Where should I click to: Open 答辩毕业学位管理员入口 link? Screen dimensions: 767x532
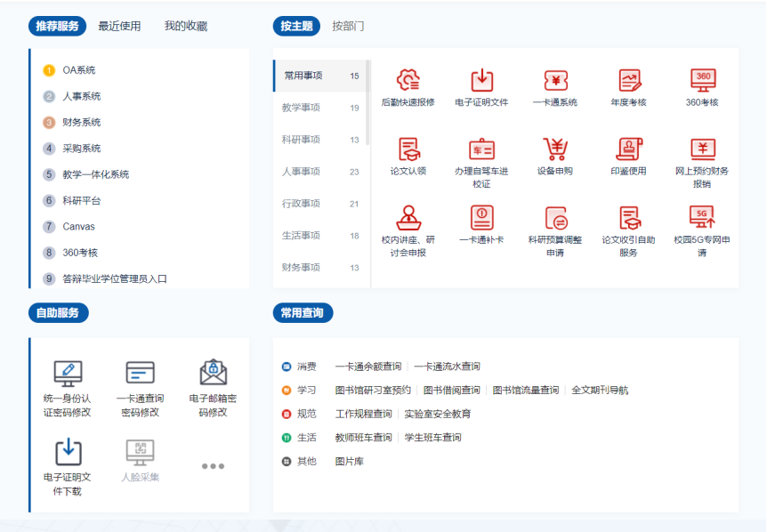[115, 278]
